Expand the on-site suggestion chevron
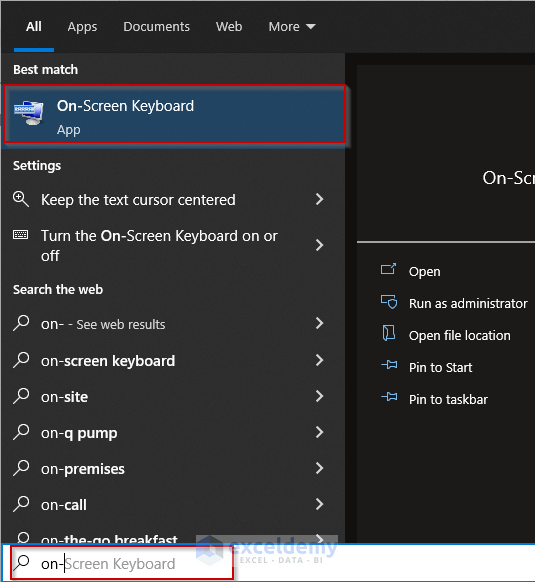The image size is (535, 582). pyautogui.click(x=319, y=396)
